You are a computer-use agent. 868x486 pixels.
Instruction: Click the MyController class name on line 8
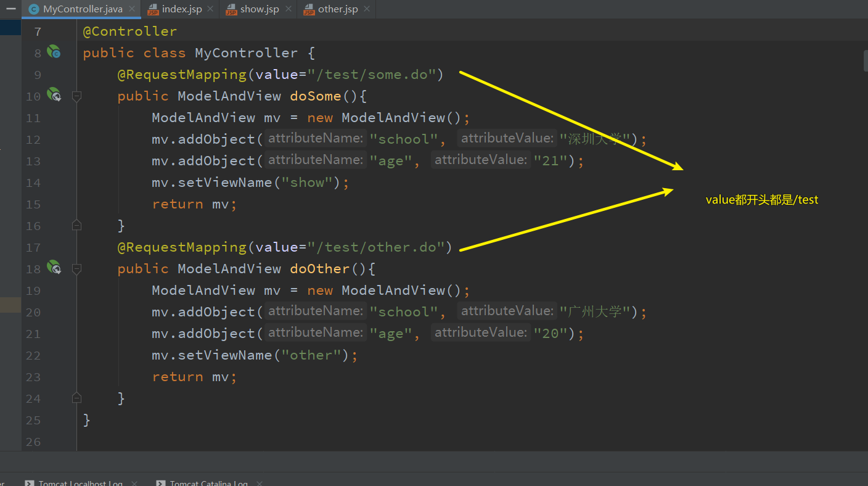coord(246,53)
